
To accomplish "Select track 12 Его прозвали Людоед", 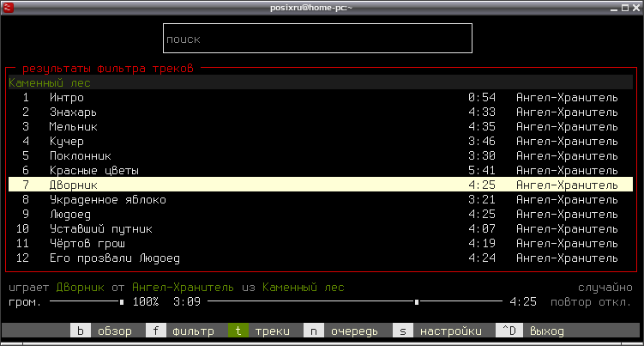I will point(321,258).
